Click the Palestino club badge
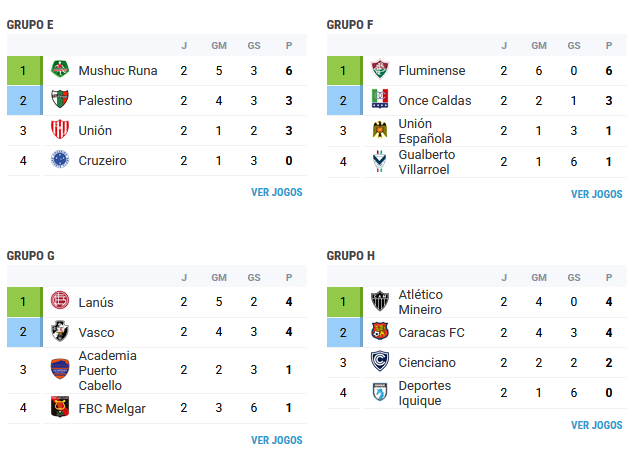643x450 pixels. click(x=60, y=99)
